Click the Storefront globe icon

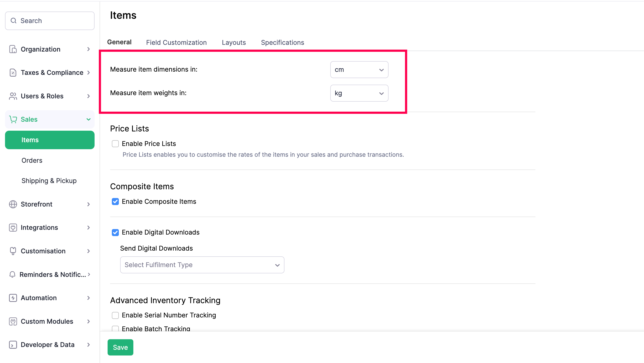pyautogui.click(x=13, y=204)
